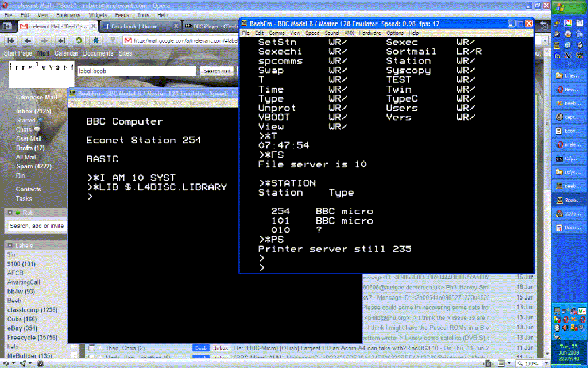Open the Sites link
The image size is (588, 368).
click(125, 53)
